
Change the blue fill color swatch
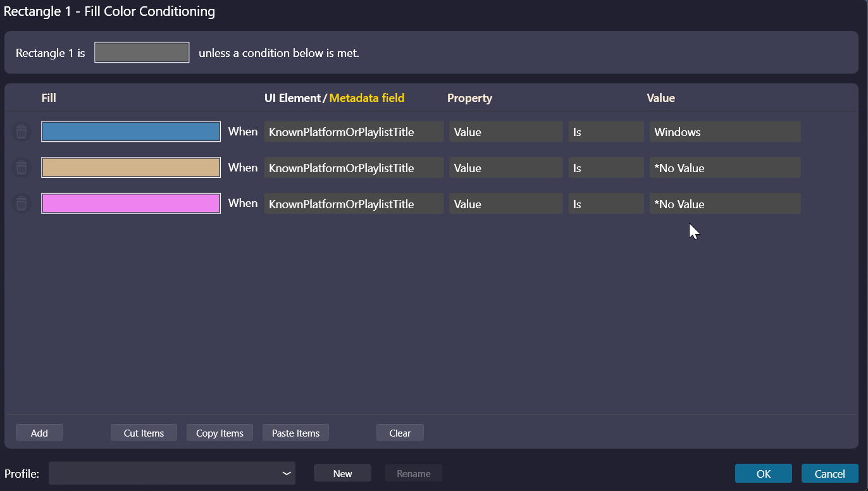[131, 132]
